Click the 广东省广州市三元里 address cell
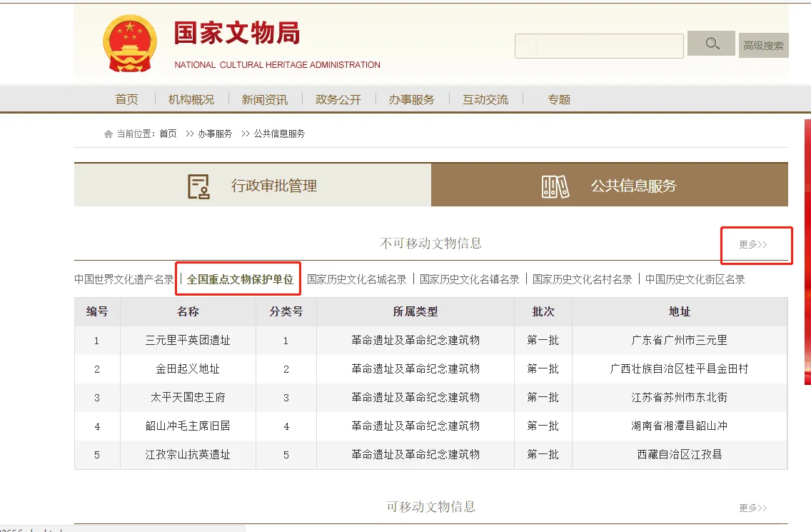811x532 pixels. 680,341
